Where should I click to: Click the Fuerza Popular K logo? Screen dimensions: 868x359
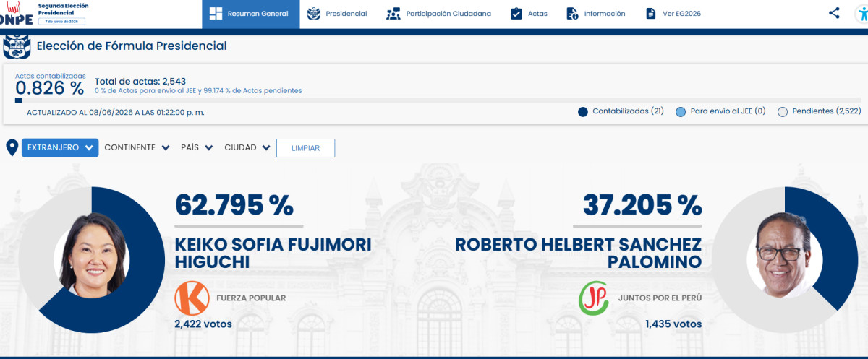[191, 298]
